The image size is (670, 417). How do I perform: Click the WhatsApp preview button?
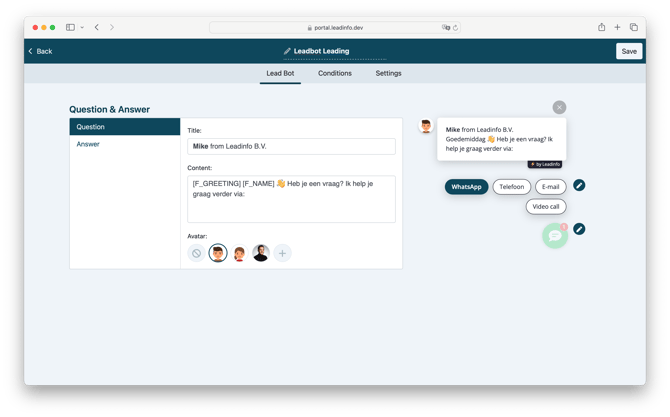[x=466, y=187]
